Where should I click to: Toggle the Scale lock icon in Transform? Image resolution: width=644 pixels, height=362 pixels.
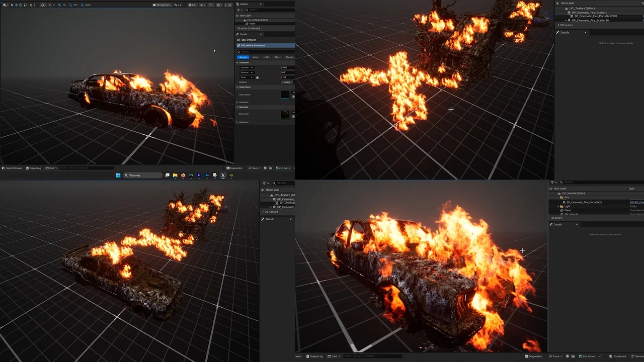[257, 77]
